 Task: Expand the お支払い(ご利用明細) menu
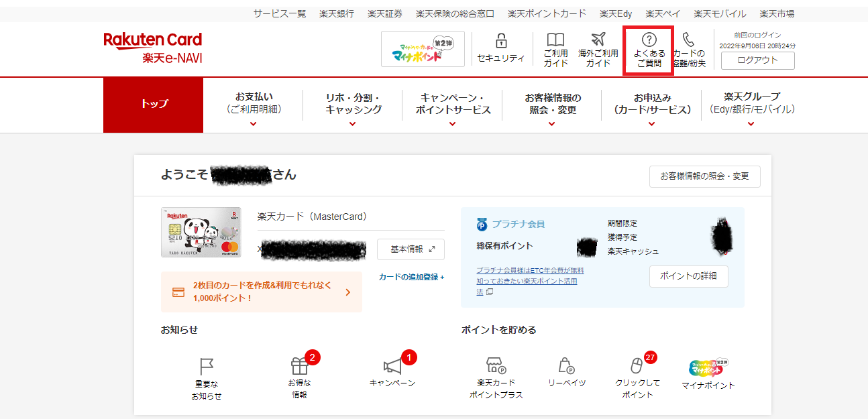click(254, 109)
